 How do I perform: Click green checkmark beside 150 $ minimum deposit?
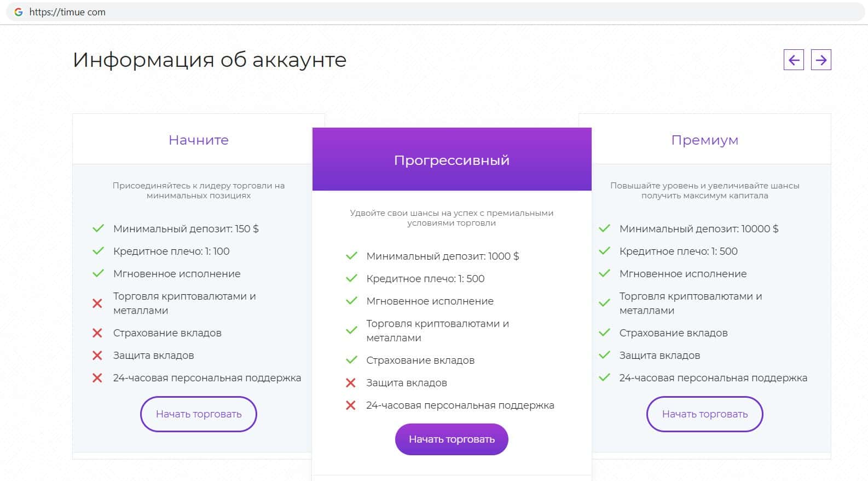tap(98, 228)
